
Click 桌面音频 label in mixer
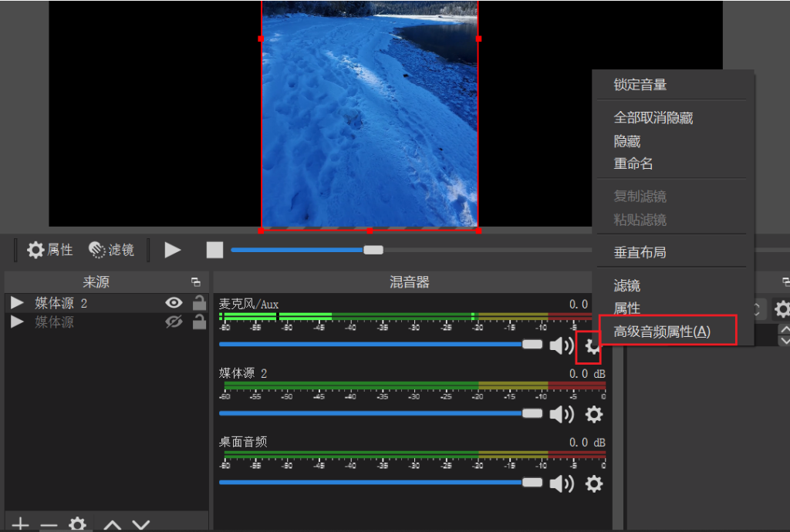pyautogui.click(x=243, y=442)
